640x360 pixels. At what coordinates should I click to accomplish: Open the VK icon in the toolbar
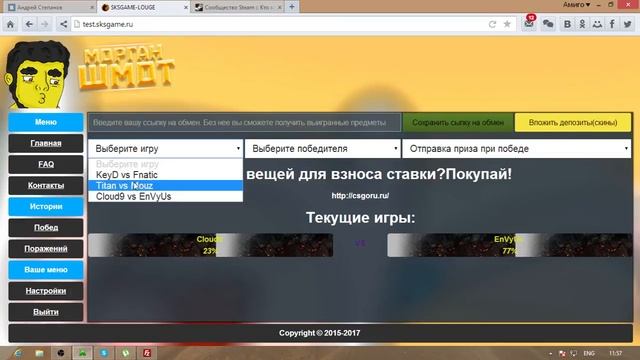pos(567,24)
